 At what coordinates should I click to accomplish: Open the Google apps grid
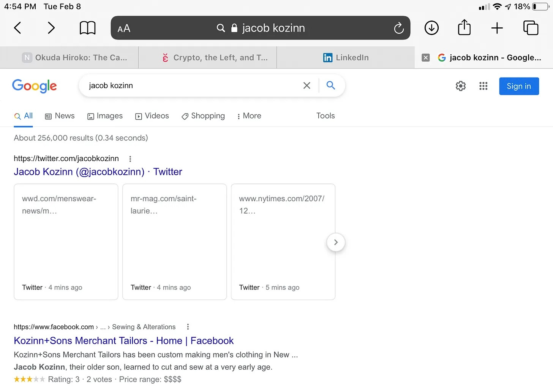point(483,86)
